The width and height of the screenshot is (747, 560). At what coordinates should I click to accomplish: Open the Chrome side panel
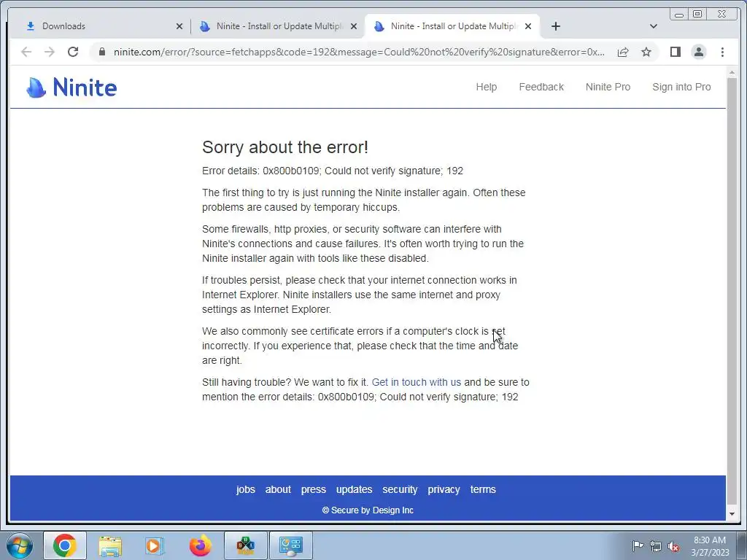coord(675,52)
